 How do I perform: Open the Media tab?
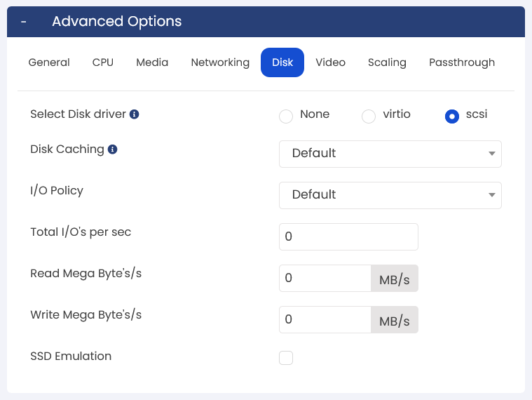pyautogui.click(x=152, y=62)
